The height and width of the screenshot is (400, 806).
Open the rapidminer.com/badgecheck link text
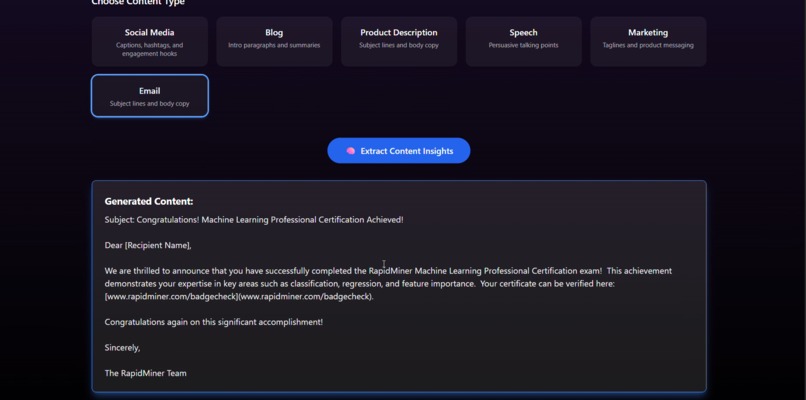tap(239, 297)
